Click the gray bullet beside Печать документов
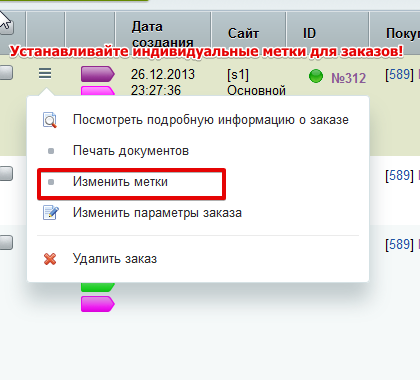The width and height of the screenshot is (420, 380). [x=51, y=151]
